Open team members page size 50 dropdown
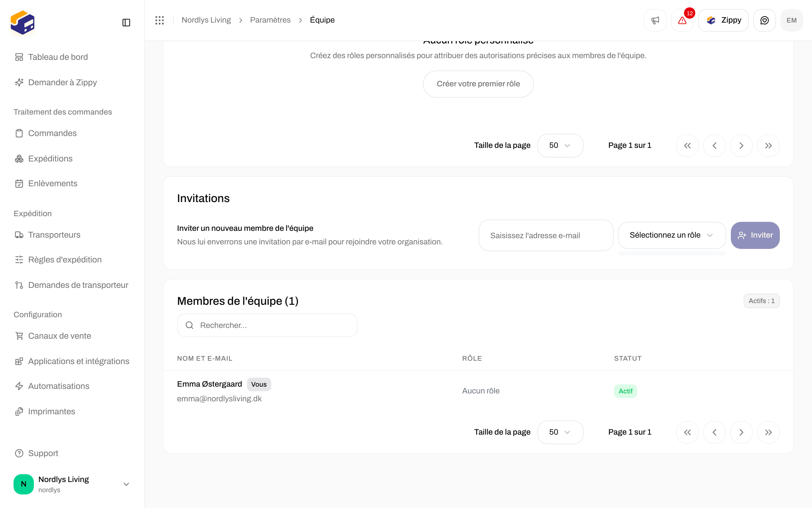This screenshot has width=812, height=508. click(560, 432)
